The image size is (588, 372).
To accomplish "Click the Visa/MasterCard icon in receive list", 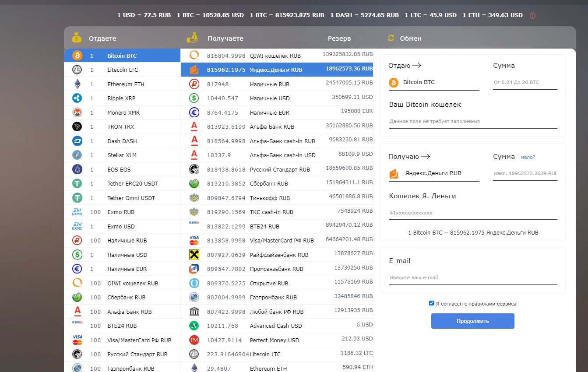I will point(194,240).
